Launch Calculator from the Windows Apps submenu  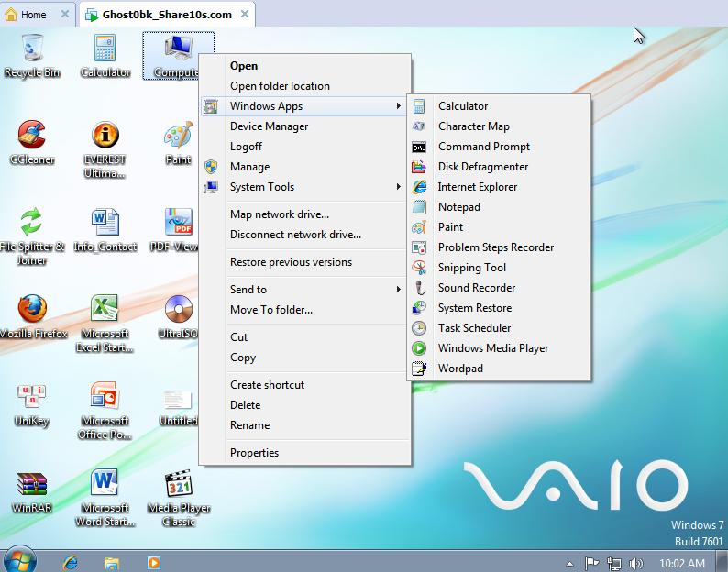(499, 106)
